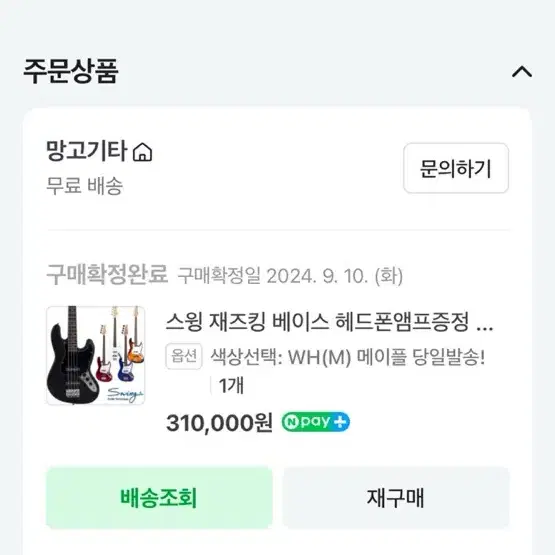Tap the 문의하기 button
This screenshot has height=555, width=555.
coord(456,168)
